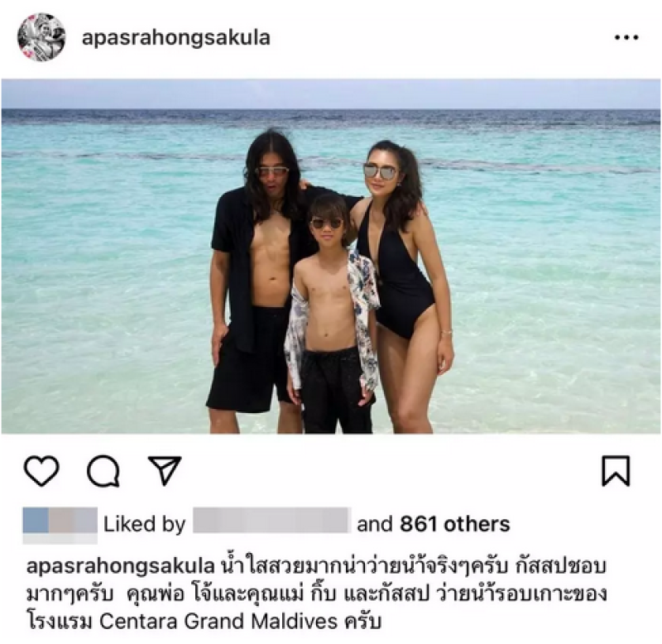The height and width of the screenshot is (644, 662).
Task: Click the ocean horizon in the photo
Action: [x=331, y=109]
